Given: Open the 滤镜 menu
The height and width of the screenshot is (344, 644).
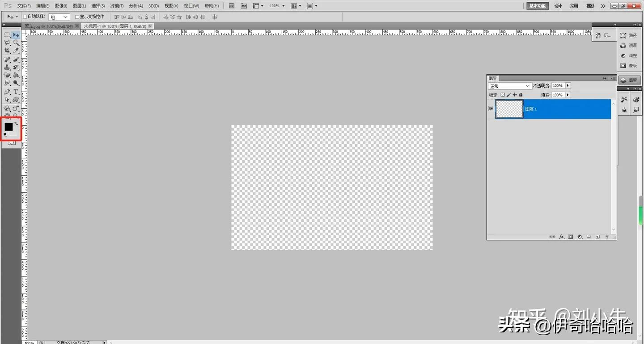Looking at the screenshot, I should click(x=116, y=6).
